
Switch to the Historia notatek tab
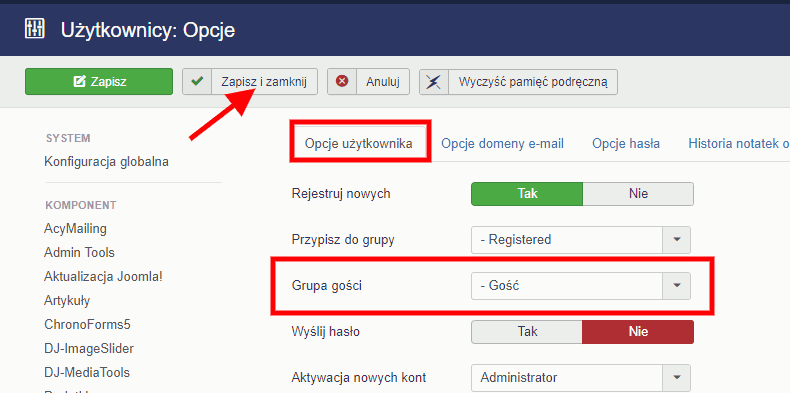(739, 144)
